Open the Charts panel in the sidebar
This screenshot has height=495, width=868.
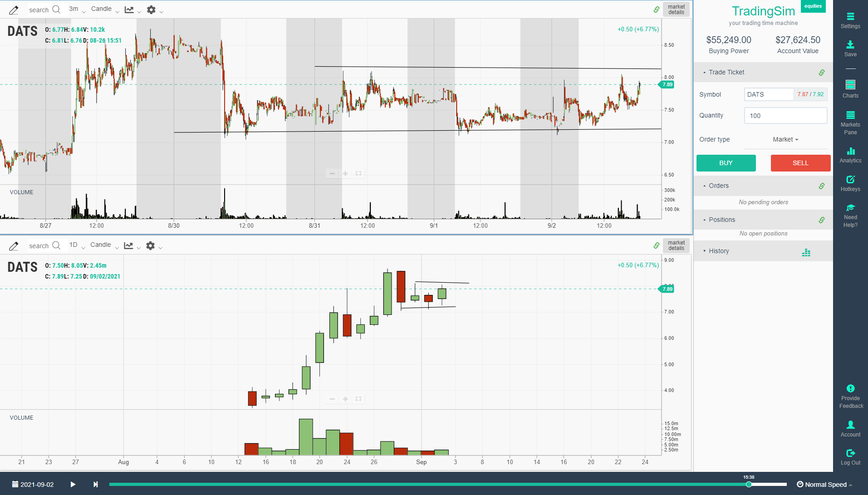click(850, 88)
